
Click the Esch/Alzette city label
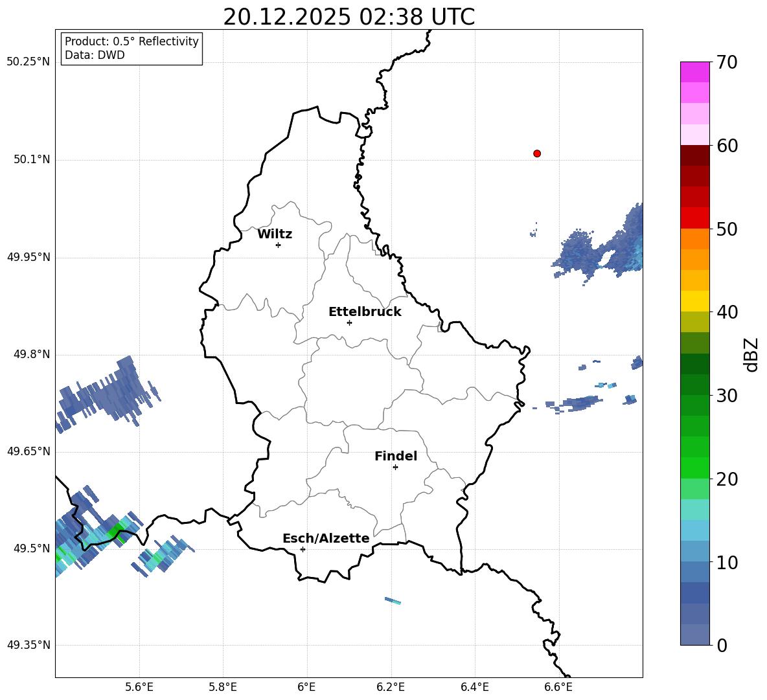pyautogui.click(x=326, y=538)
